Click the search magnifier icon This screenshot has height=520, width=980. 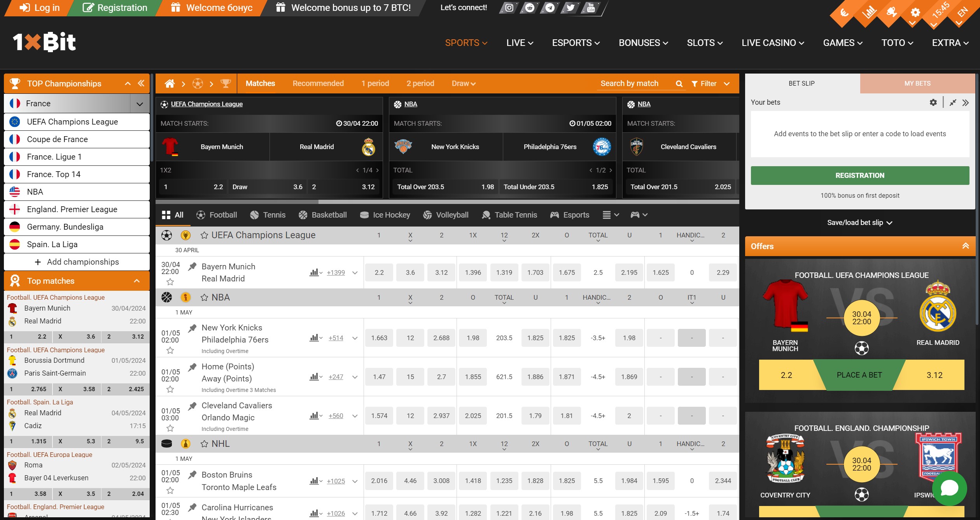coord(679,84)
